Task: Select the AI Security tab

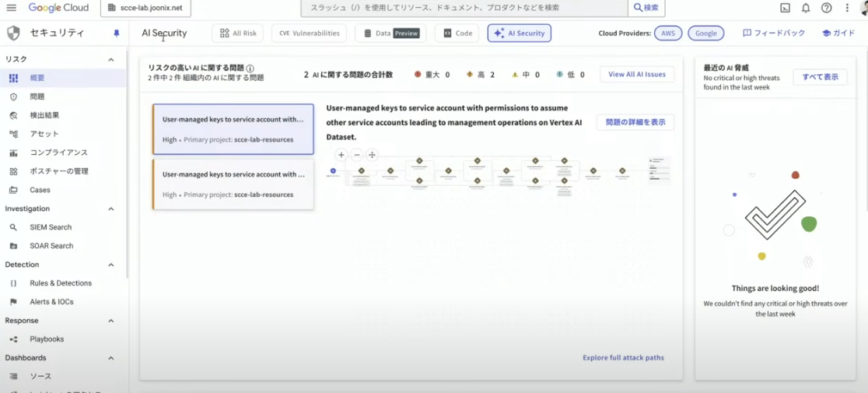Action: pyautogui.click(x=519, y=33)
